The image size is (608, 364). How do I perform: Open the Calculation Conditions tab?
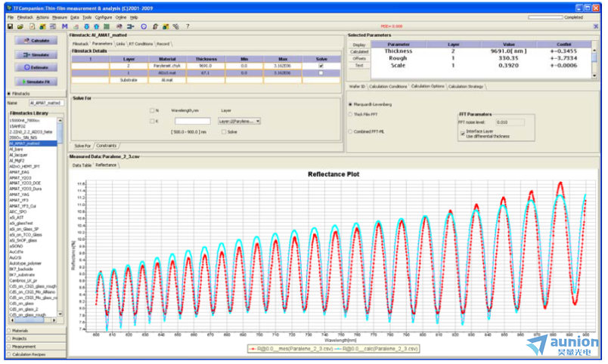tap(388, 86)
